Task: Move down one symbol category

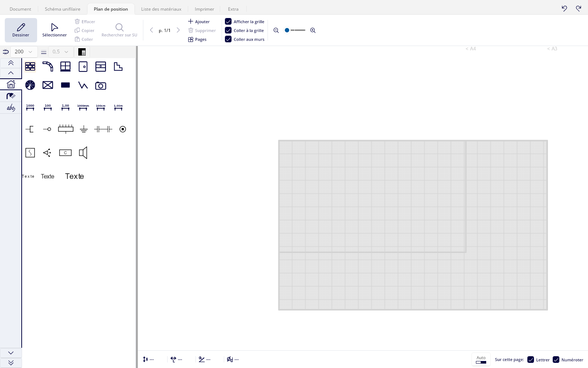Action: click(x=11, y=353)
